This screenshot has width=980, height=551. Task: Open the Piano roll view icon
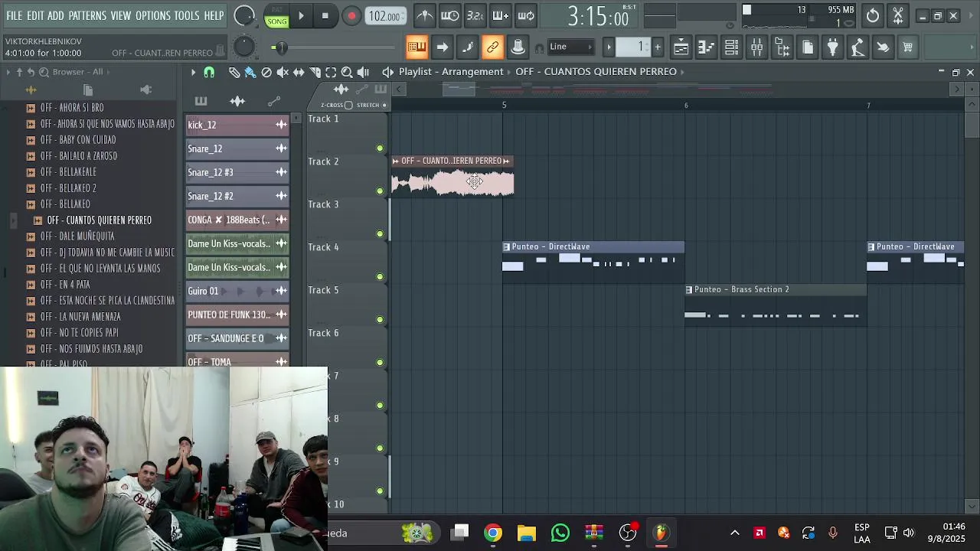click(706, 47)
